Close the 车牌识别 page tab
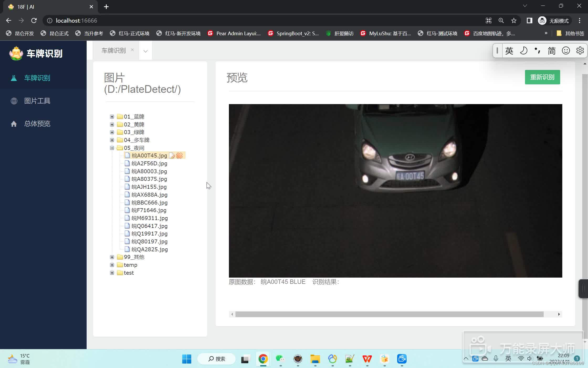The width and height of the screenshot is (588, 368). pos(132,50)
